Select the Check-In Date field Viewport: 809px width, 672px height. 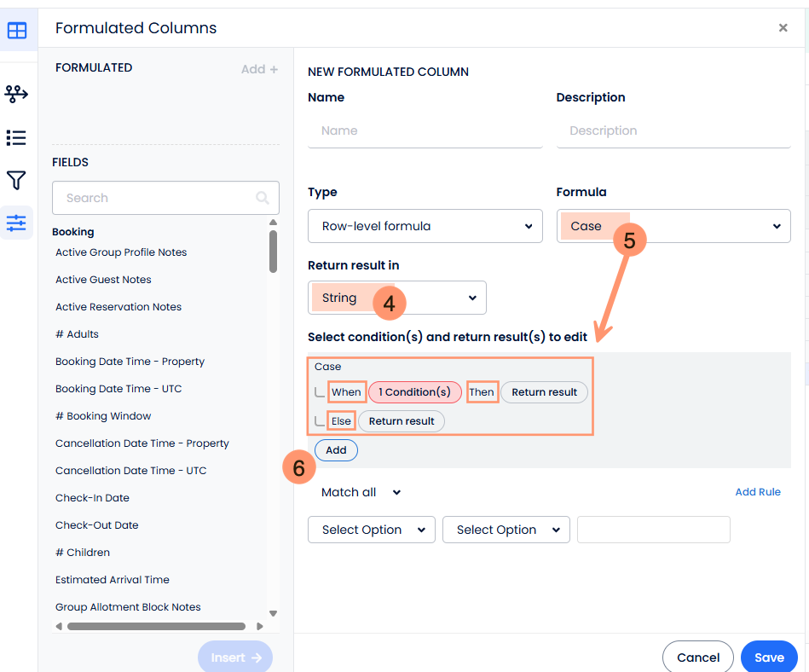92,498
